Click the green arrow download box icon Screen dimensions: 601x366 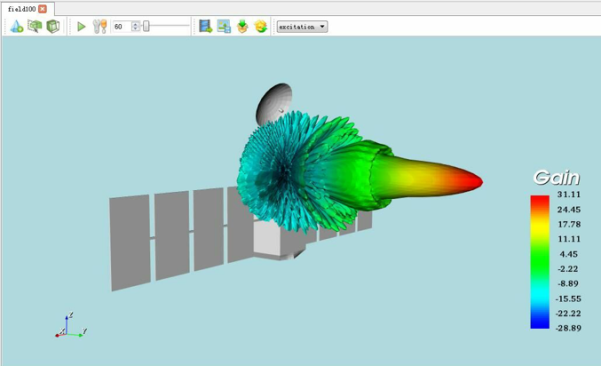pos(243,26)
